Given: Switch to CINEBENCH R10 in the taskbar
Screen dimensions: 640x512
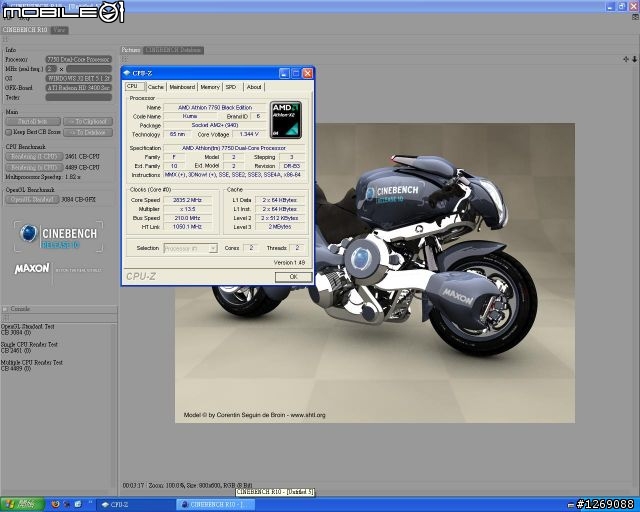Looking at the screenshot, I should (x=216, y=505).
